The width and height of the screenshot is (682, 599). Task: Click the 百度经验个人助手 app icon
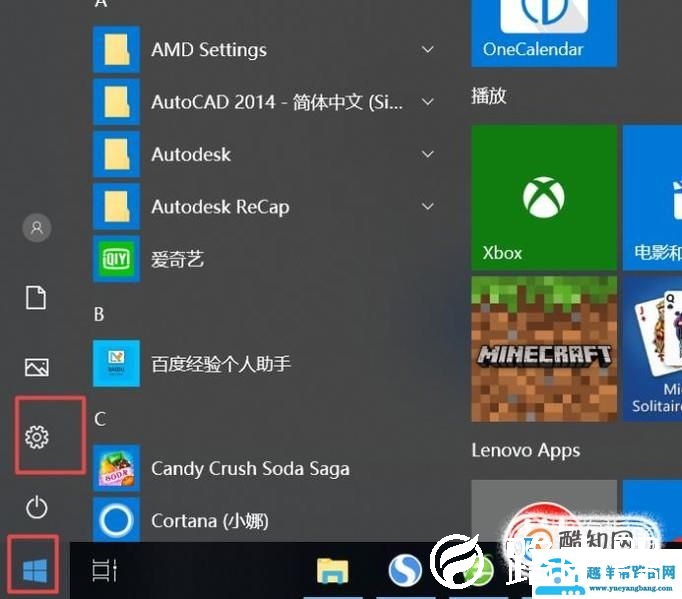tap(116, 363)
